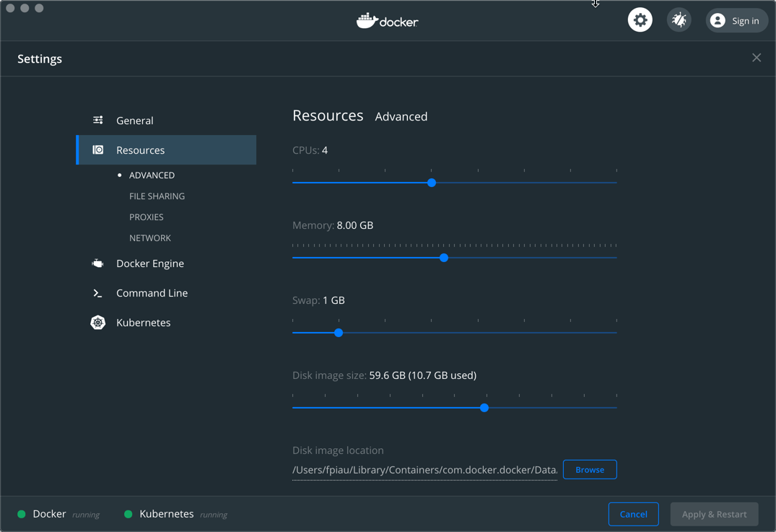Viewport: 776px width, 532px height.
Task: Click the CPUs: 4 label
Action: [x=310, y=150]
